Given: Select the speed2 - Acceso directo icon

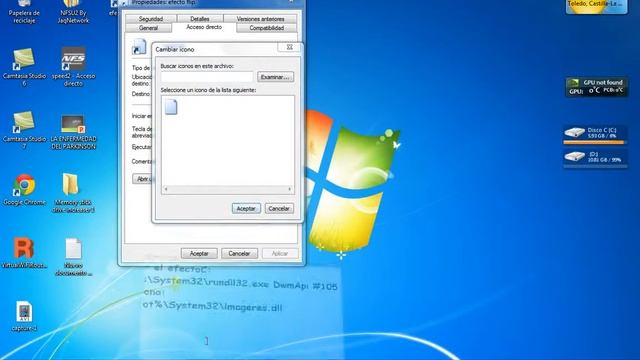Looking at the screenshot, I should tap(73, 67).
